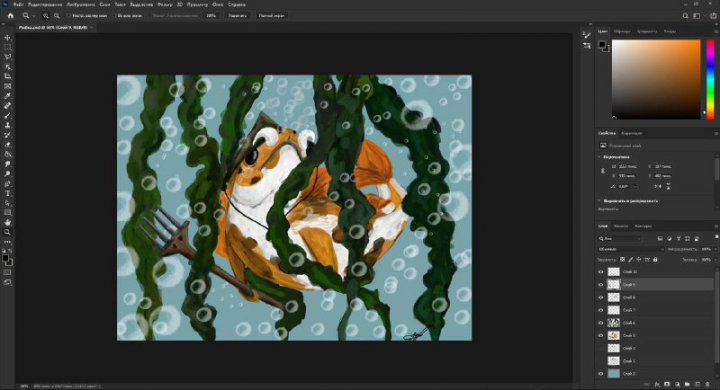Open the layer blending mode dropdown
The height and width of the screenshot is (390, 720).
coord(631,249)
